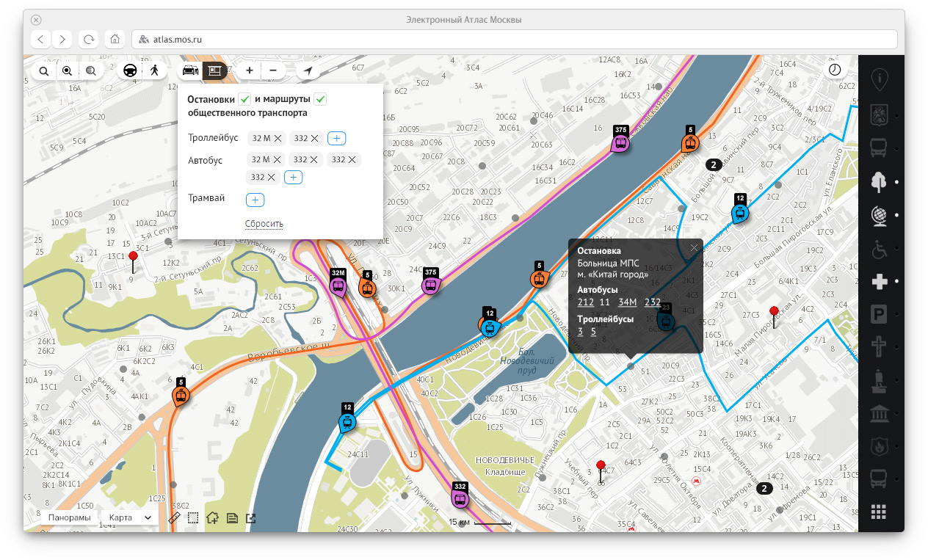Click the pedestrian walking mode icon
The height and width of the screenshot is (560, 928).
click(x=154, y=70)
